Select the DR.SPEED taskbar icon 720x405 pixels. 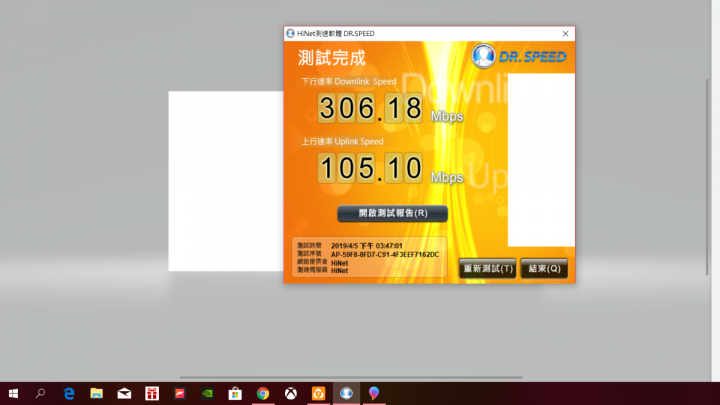click(x=346, y=394)
